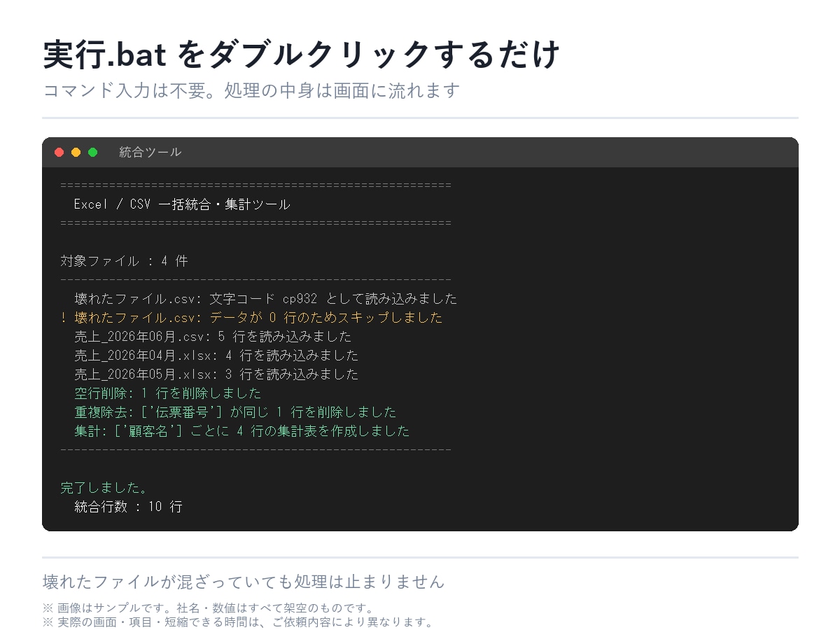
Task: Click the 重複除去 ['伝票番号'] log line
Action: [235, 412]
